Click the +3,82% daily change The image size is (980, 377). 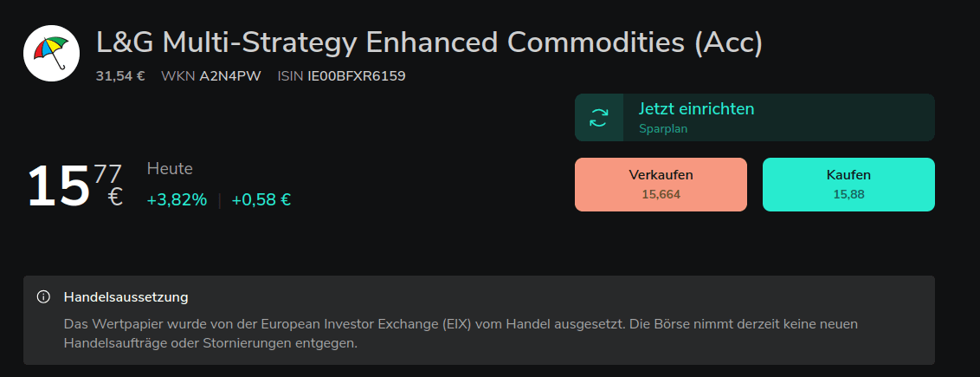click(177, 200)
